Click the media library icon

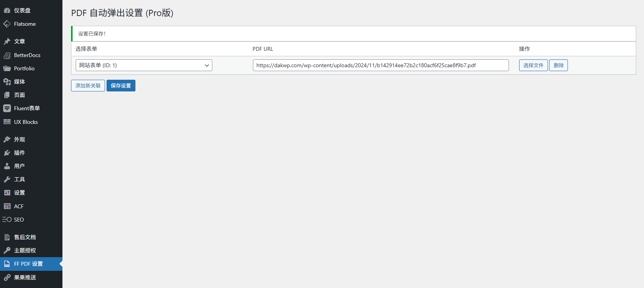7,82
